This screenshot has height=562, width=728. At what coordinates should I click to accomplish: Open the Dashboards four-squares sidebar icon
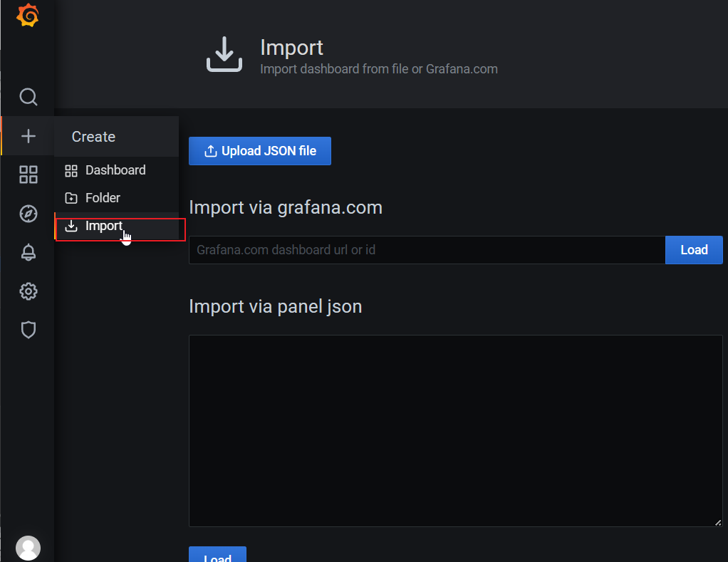(28, 175)
